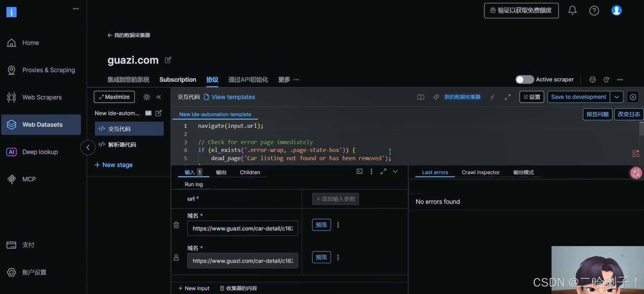
Task: Open the user profile avatar
Action: point(617,10)
